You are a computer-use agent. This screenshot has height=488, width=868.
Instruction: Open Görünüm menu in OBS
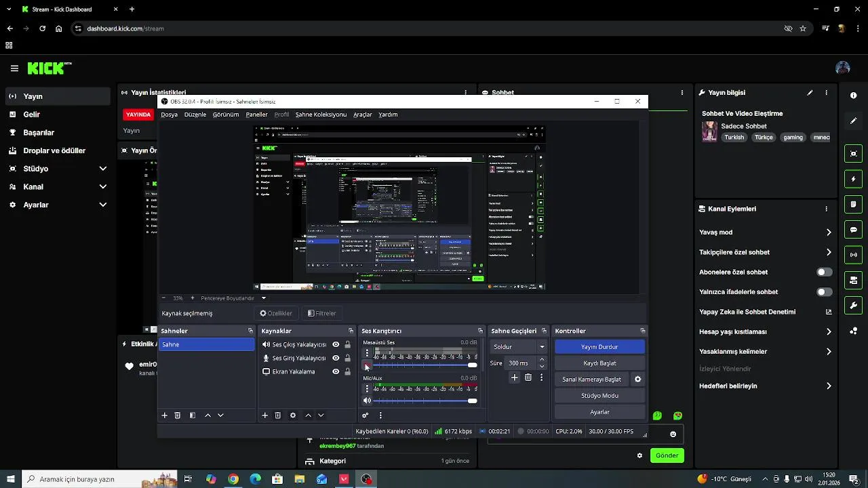(x=226, y=115)
